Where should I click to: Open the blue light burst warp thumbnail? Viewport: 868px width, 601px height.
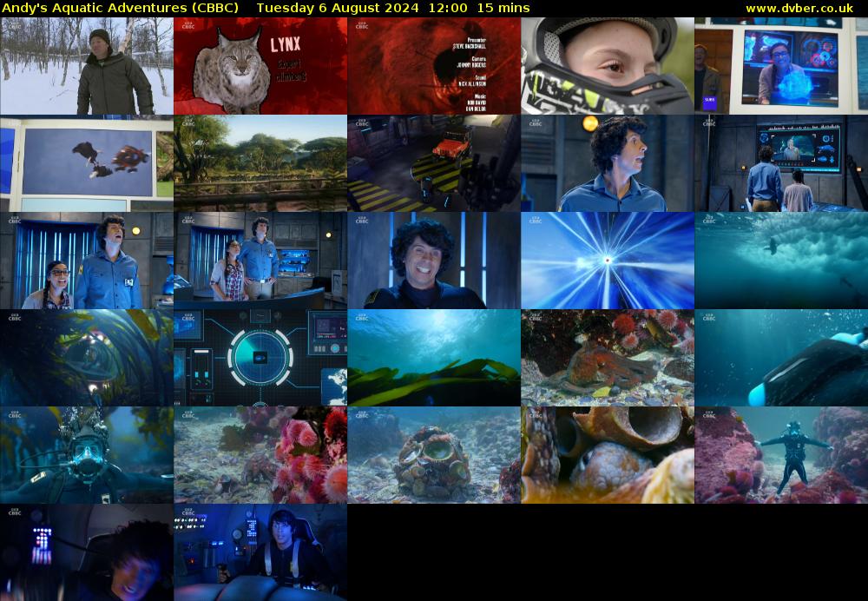(608, 261)
